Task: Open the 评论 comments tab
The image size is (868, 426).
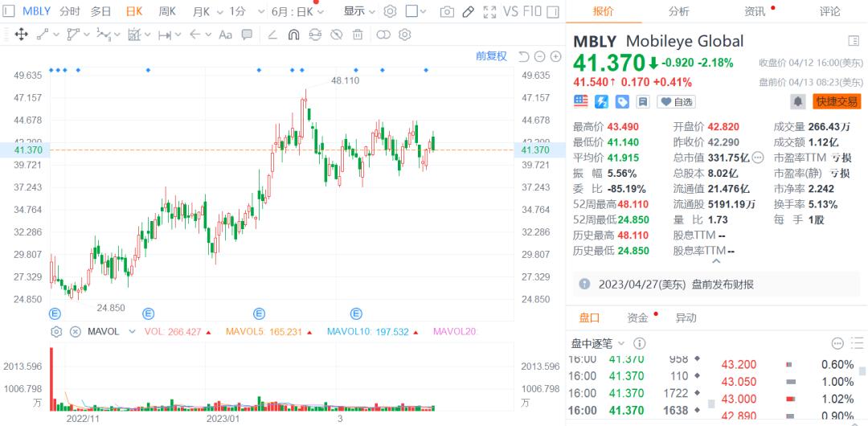Action: pyautogui.click(x=829, y=11)
